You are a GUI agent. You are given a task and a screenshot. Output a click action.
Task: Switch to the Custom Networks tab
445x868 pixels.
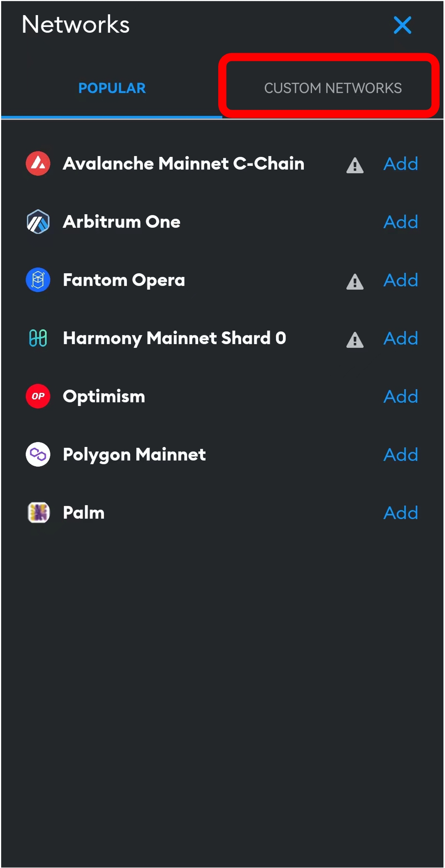(332, 88)
